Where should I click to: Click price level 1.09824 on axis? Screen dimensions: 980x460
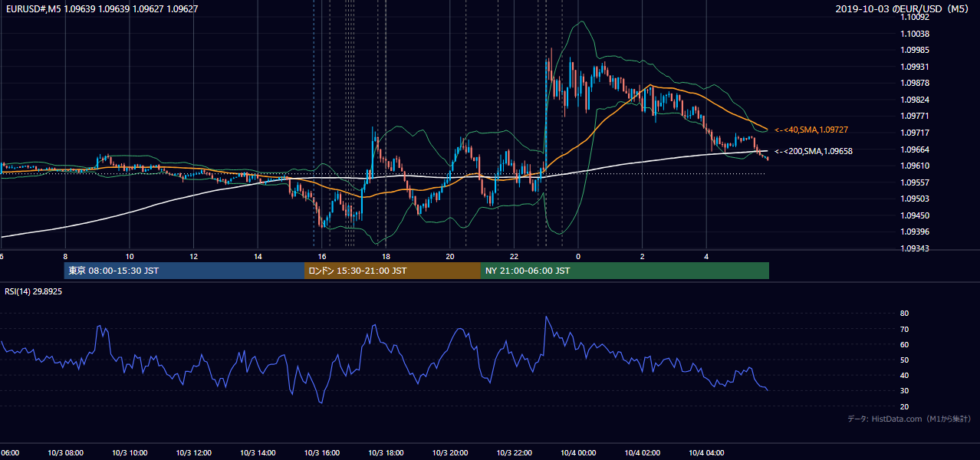pos(915,100)
